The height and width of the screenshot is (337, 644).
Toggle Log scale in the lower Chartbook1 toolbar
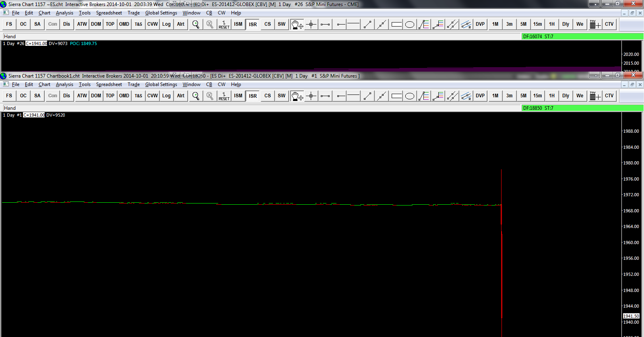(167, 96)
